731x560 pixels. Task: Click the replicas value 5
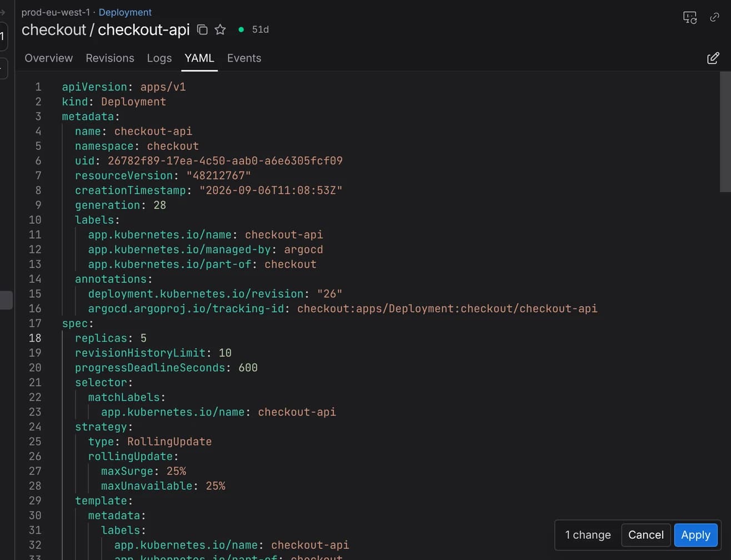(143, 338)
